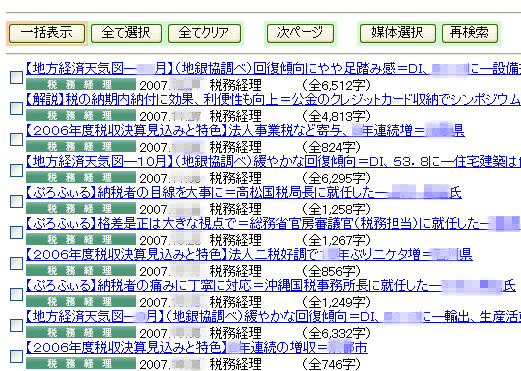Viewport: 521px width, 371px height.
Task: Check the 沖縄国税事務所長 article checkbox
Action: (x=16, y=294)
